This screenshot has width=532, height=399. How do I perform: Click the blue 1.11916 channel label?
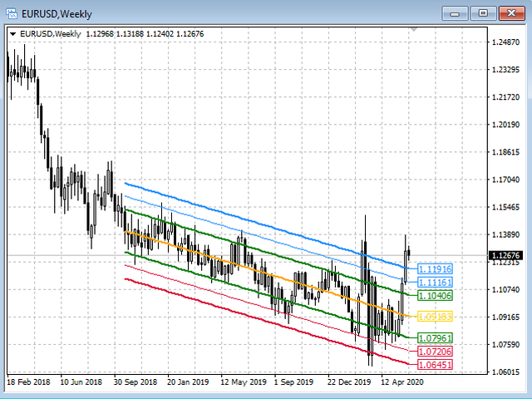click(435, 269)
